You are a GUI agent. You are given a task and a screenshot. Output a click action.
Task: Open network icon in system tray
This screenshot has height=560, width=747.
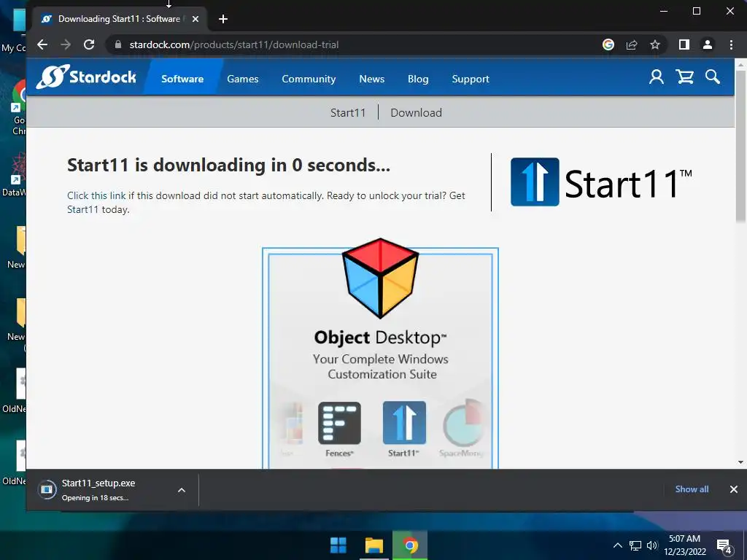pos(635,545)
